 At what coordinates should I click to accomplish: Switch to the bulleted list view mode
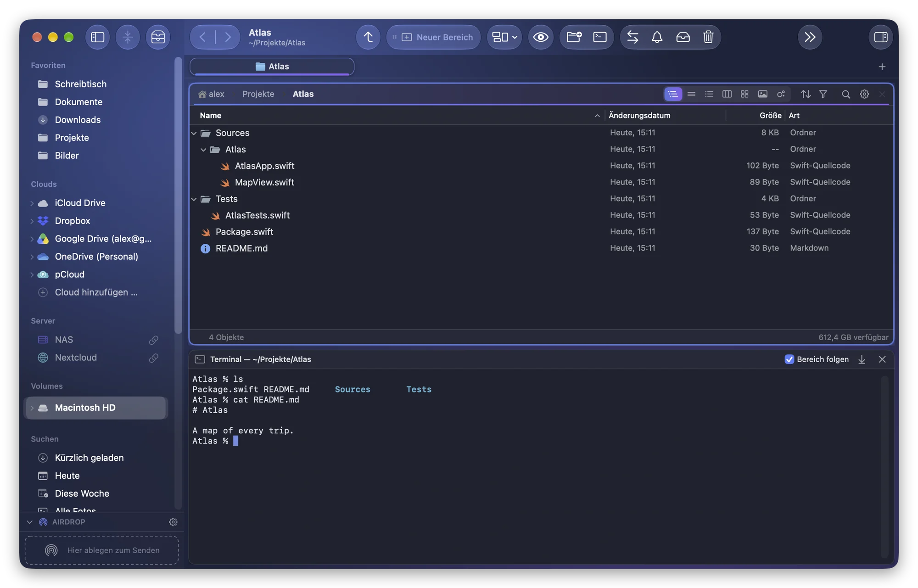click(709, 94)
